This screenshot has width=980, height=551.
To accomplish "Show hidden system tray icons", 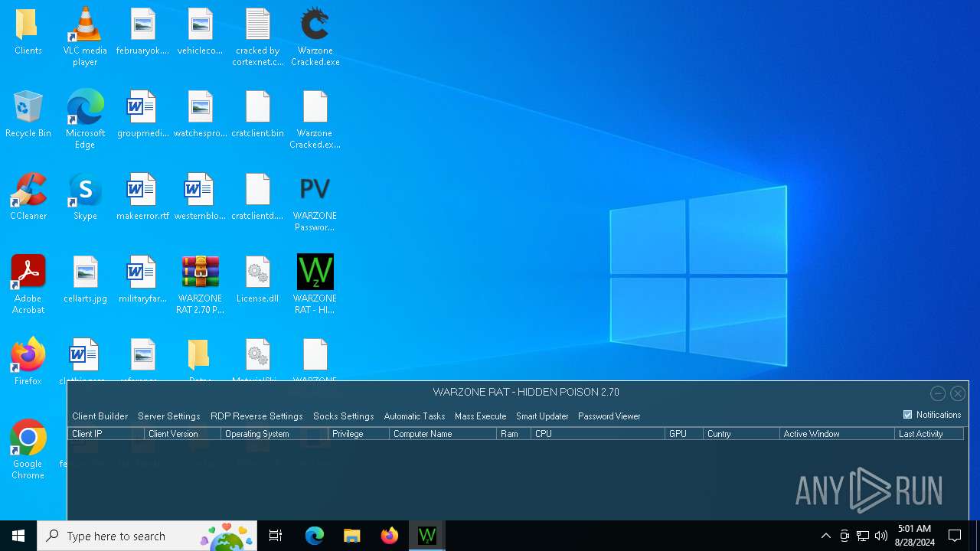I will [825, 536].
